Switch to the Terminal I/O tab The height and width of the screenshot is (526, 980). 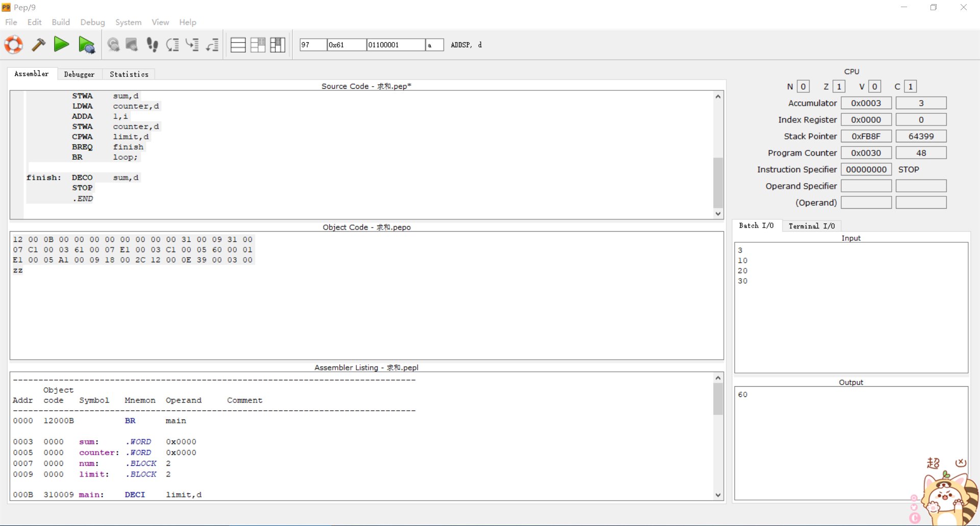(812, 226)
